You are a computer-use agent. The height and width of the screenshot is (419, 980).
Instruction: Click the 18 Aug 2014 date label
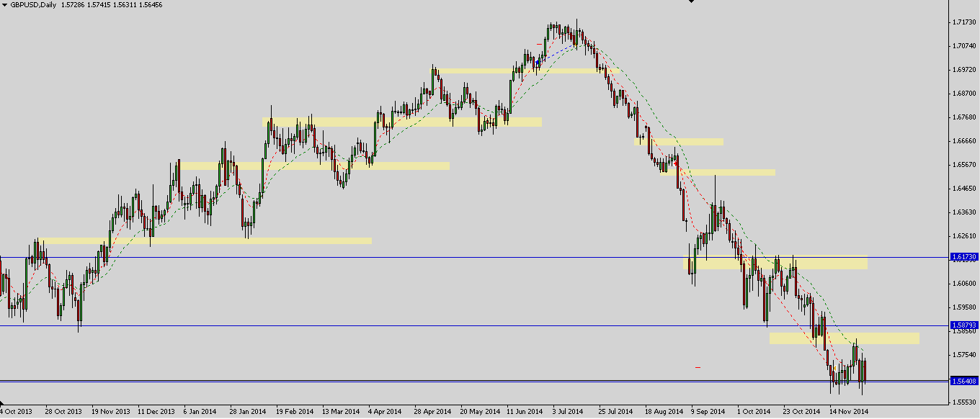pyautogui.click(x=664, y=412)
